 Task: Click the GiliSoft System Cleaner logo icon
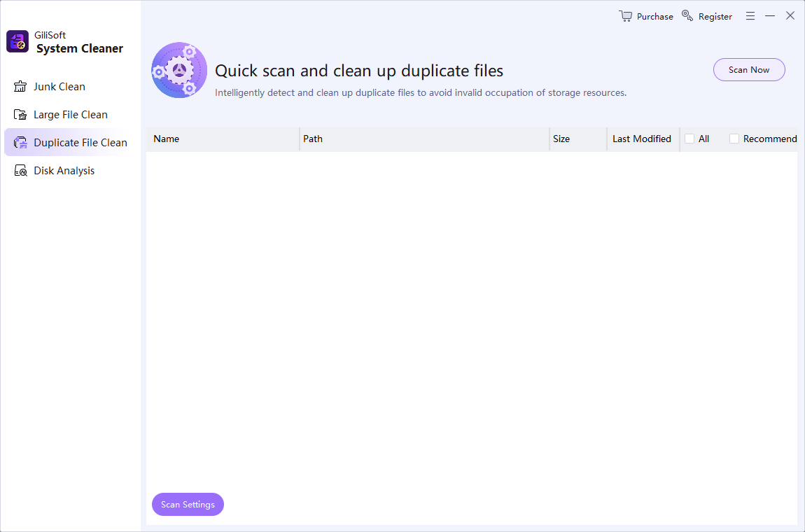[x=17, y=41]
